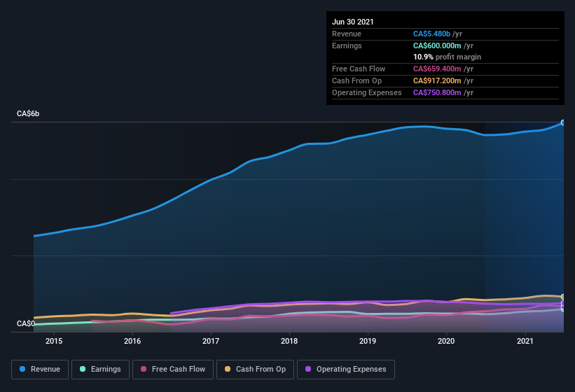Toggle the Earnings legend button

(100, 370)
